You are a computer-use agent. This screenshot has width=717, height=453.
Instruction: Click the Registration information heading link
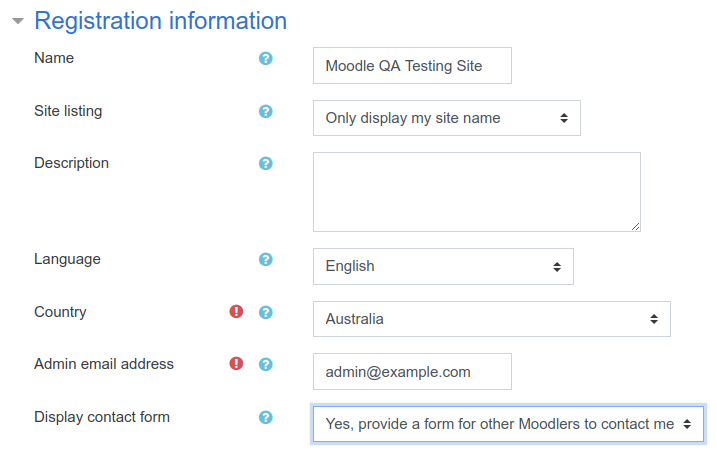[x=161, y=21]
